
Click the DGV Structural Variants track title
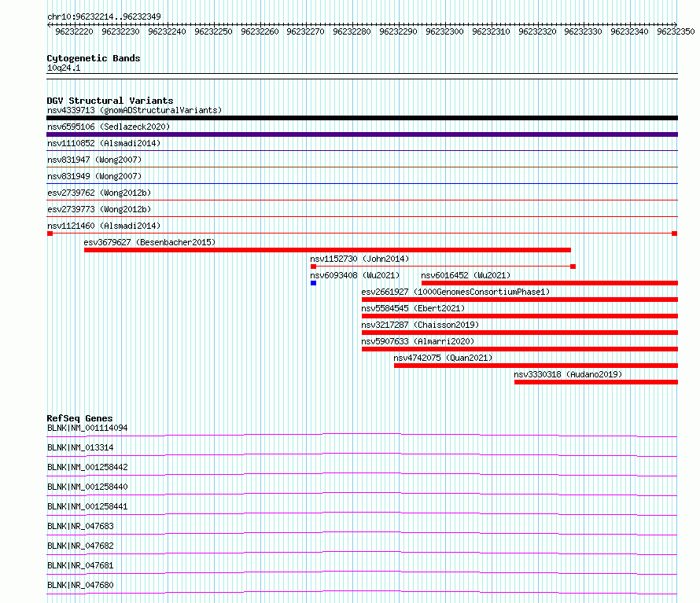(110, 101)
